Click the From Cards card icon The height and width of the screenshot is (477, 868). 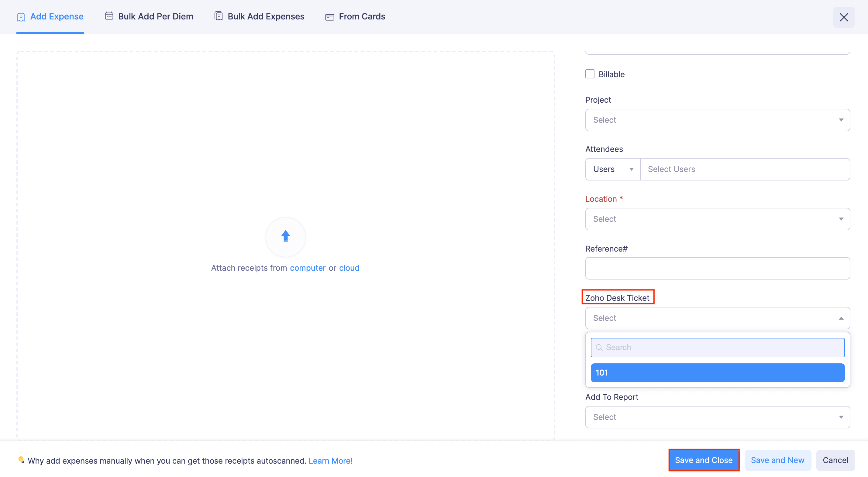click(329, 16)
